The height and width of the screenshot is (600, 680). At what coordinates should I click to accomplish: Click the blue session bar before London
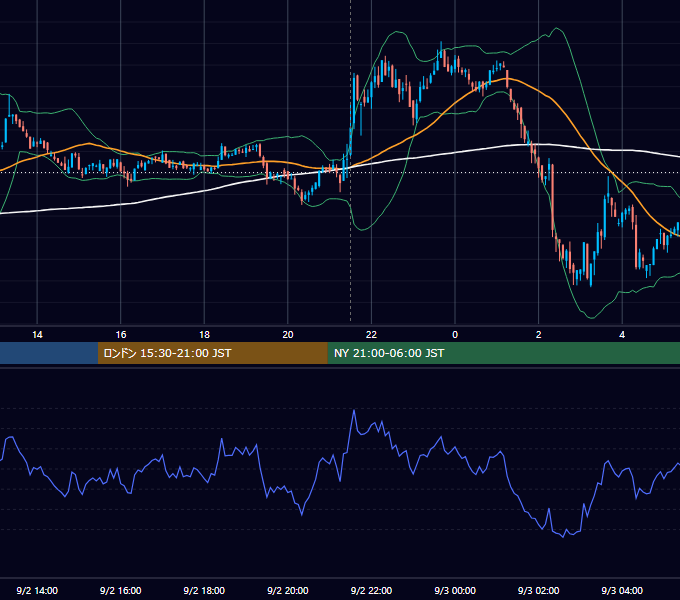(x=49, y=353)
